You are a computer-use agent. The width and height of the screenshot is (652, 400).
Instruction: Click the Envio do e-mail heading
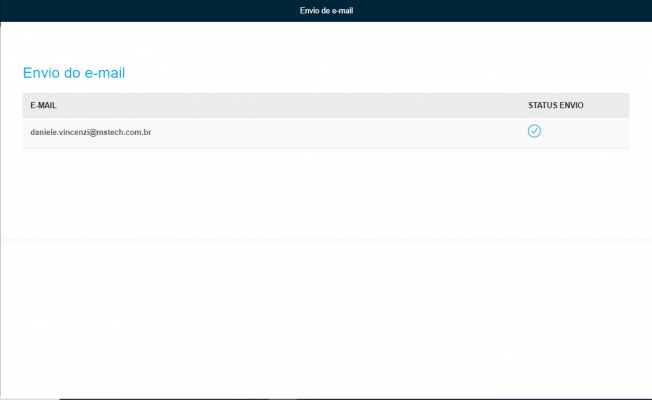point(74,73)
